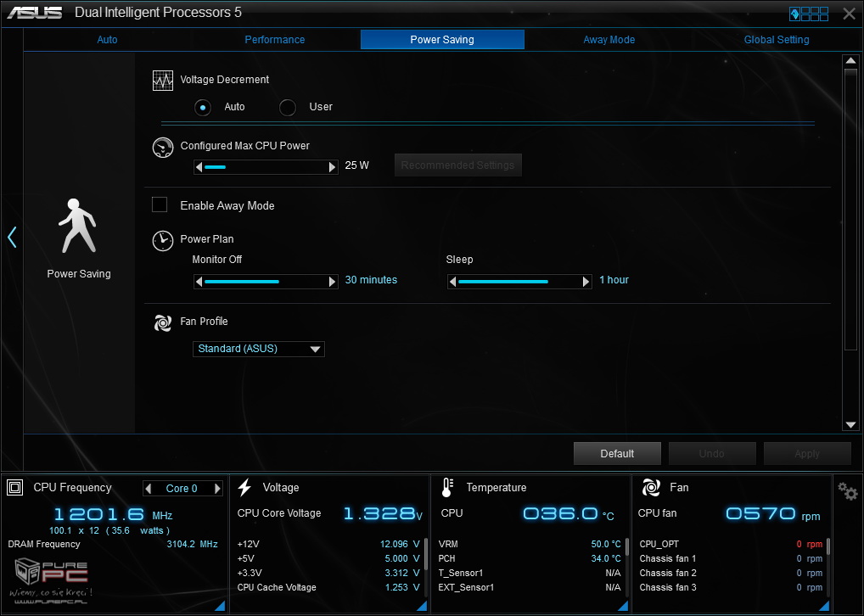Click the Configured Max CPU Power slider track

pyautogui.click(x=266, y=167)
